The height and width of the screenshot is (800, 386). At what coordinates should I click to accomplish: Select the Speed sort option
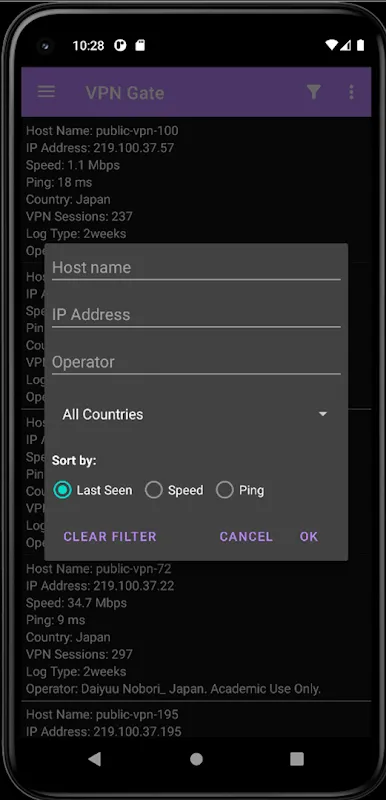click(174, 490)
